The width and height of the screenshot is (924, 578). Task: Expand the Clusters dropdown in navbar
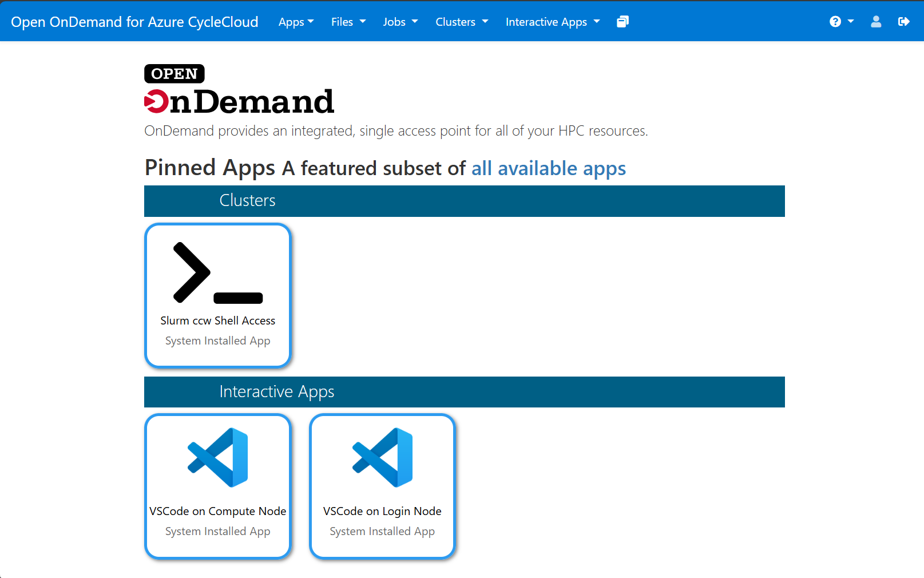click(x=462, y=22)
